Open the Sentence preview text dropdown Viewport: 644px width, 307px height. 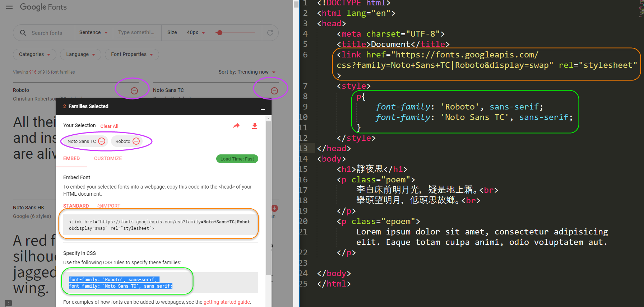coord(93,33)
